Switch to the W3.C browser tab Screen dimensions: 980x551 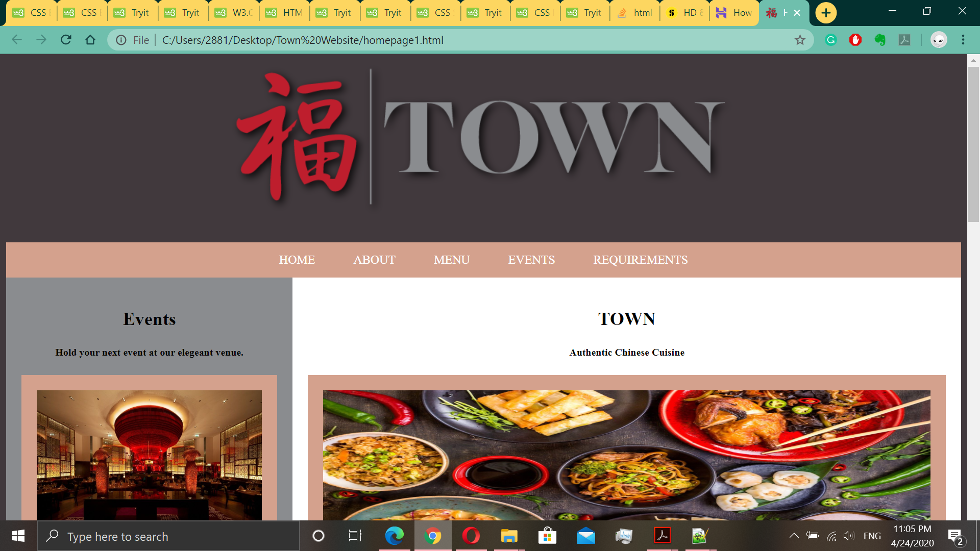coord(234,13)
